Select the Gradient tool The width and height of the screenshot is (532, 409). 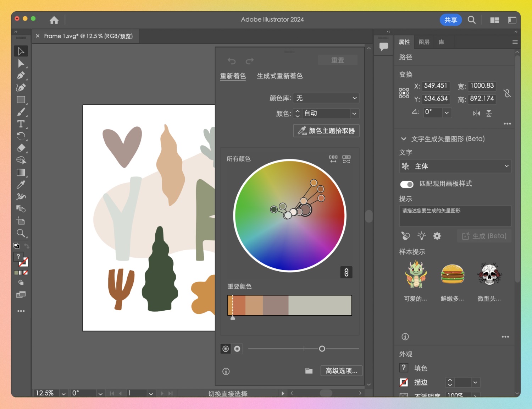pyautogui.click(x=21, y=173)
